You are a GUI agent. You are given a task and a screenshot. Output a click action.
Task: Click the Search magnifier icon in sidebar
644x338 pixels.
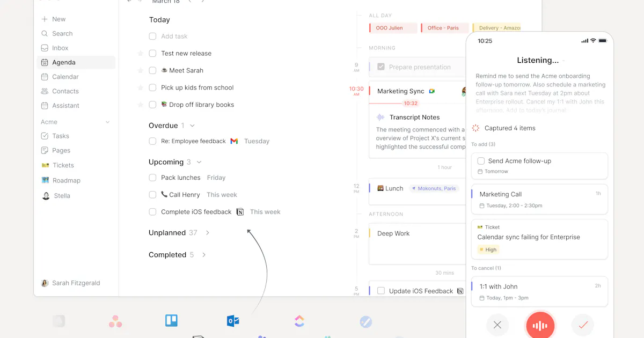coord(45,33)
